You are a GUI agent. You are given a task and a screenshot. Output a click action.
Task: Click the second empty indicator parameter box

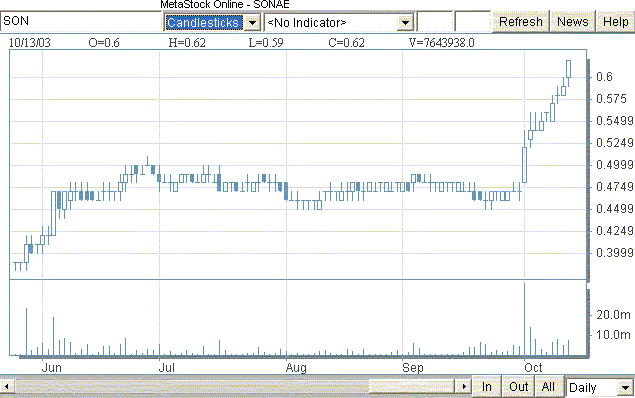point(473,21)
